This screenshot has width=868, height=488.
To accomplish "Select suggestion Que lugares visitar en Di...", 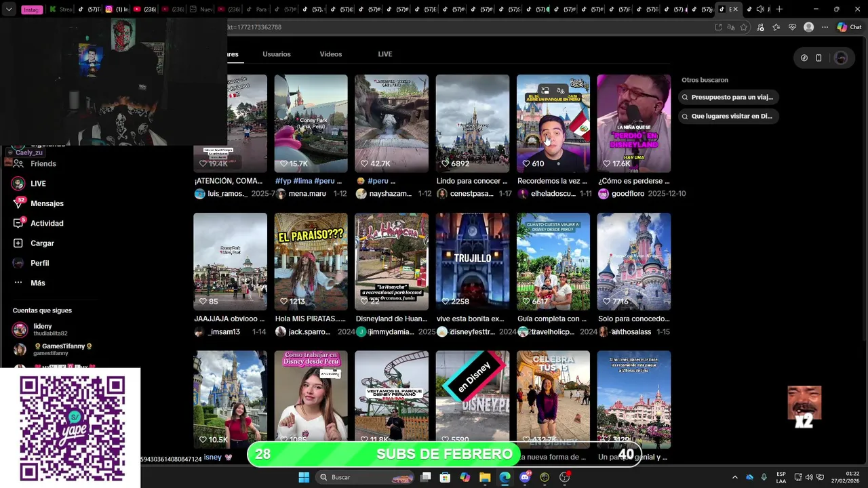I will 729,117.
